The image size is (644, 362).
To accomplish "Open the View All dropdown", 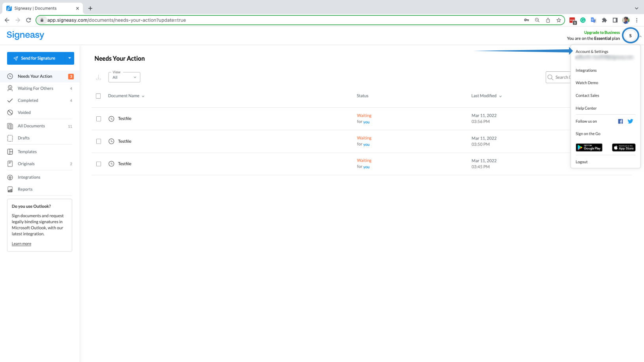I will point(124,77).
